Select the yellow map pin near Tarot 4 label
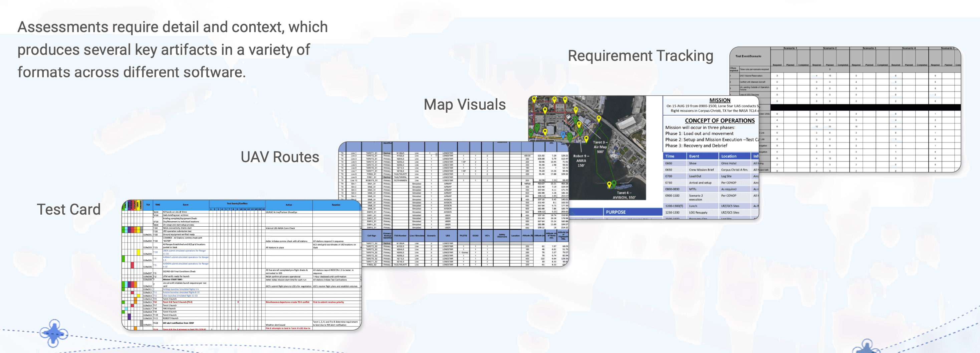 point(609,185)
